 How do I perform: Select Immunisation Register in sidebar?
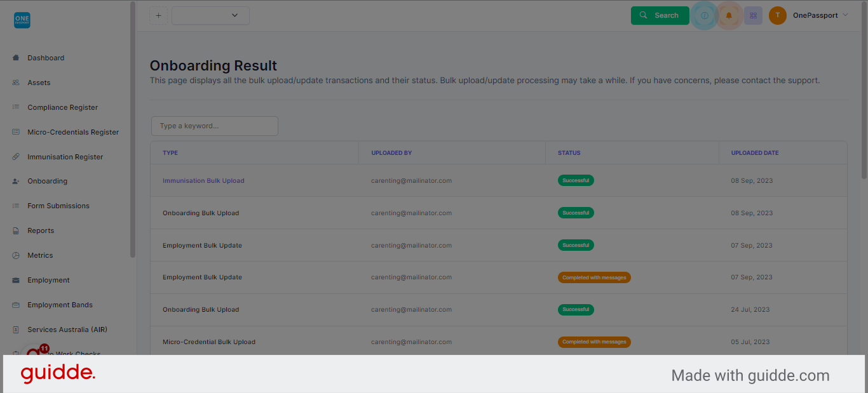click(65, 157)
